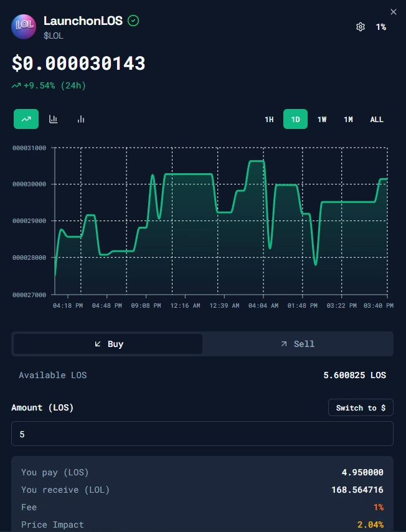Screen dimensions: 406x532
Task: Select the 1W time range
Action: point(322,119)
